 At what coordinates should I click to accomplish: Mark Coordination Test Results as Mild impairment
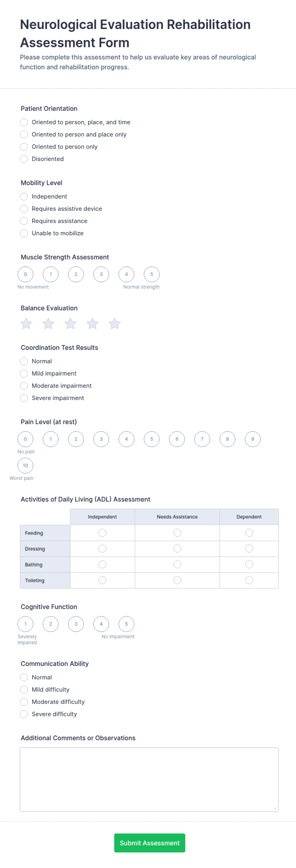pos(24,373)
